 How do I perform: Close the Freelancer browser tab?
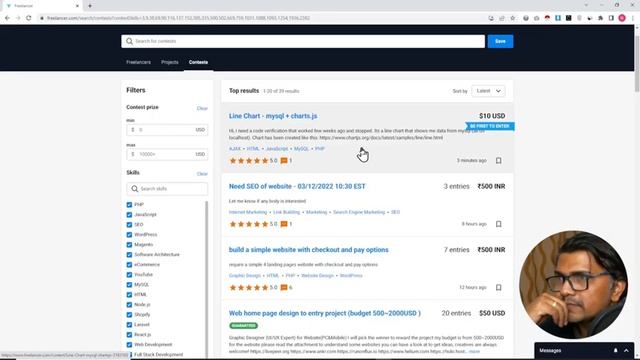coord(77,6)
